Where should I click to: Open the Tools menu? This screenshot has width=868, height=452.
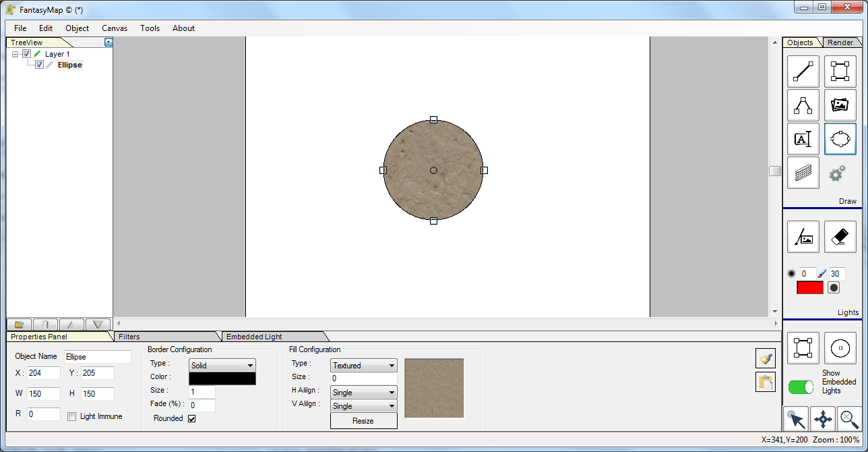(x=150, y=28)
